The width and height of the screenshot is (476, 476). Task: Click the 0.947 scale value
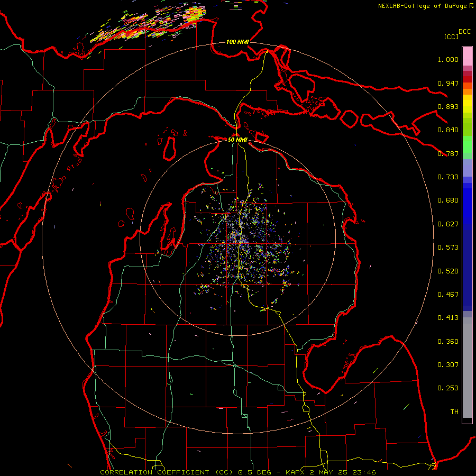coord(448,83)
